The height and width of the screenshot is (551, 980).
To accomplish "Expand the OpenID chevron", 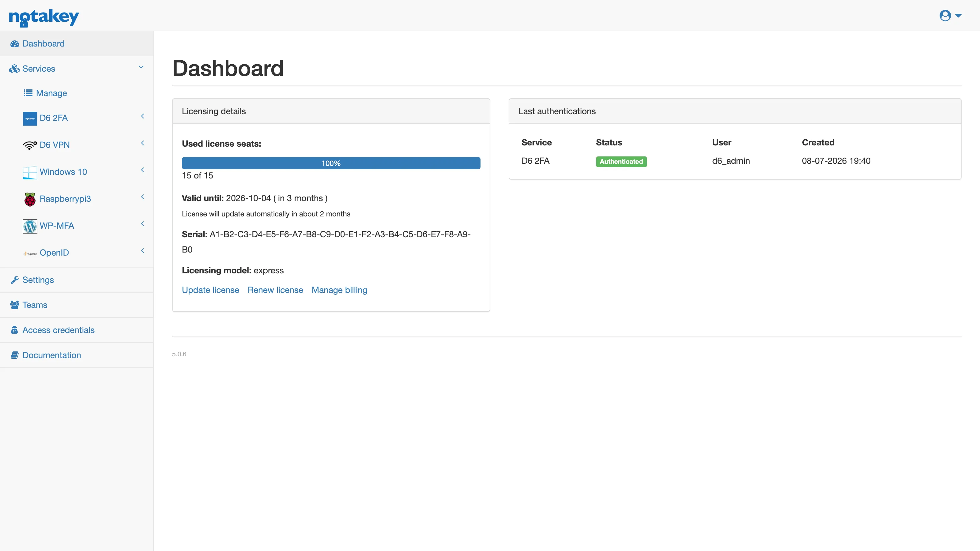I will (x=143, y=251).
